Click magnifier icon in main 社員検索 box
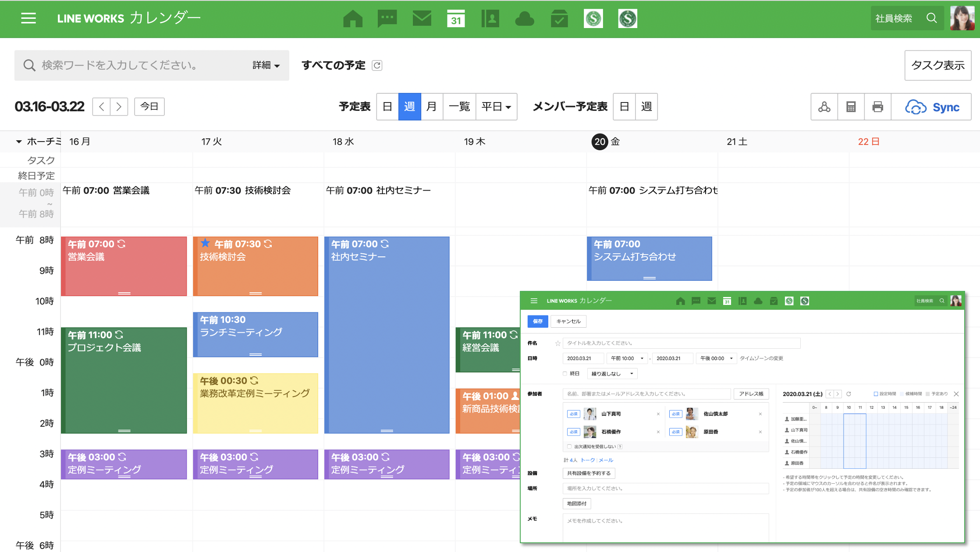 931,18
